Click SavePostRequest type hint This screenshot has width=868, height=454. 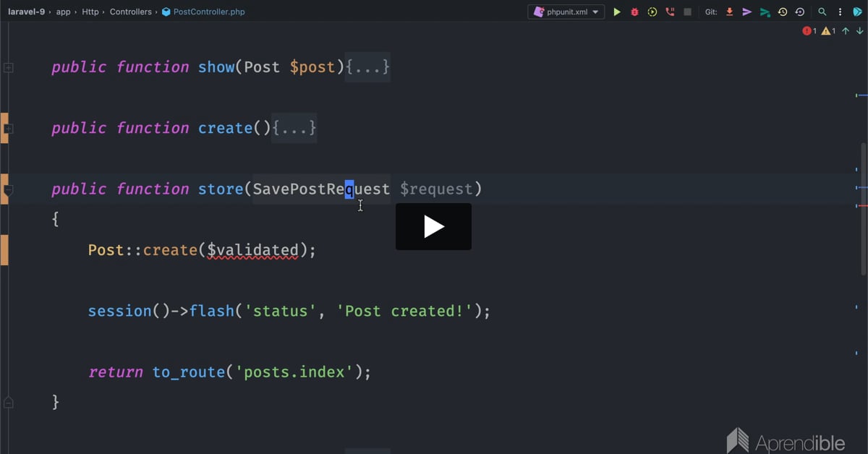tap(321, 189)
